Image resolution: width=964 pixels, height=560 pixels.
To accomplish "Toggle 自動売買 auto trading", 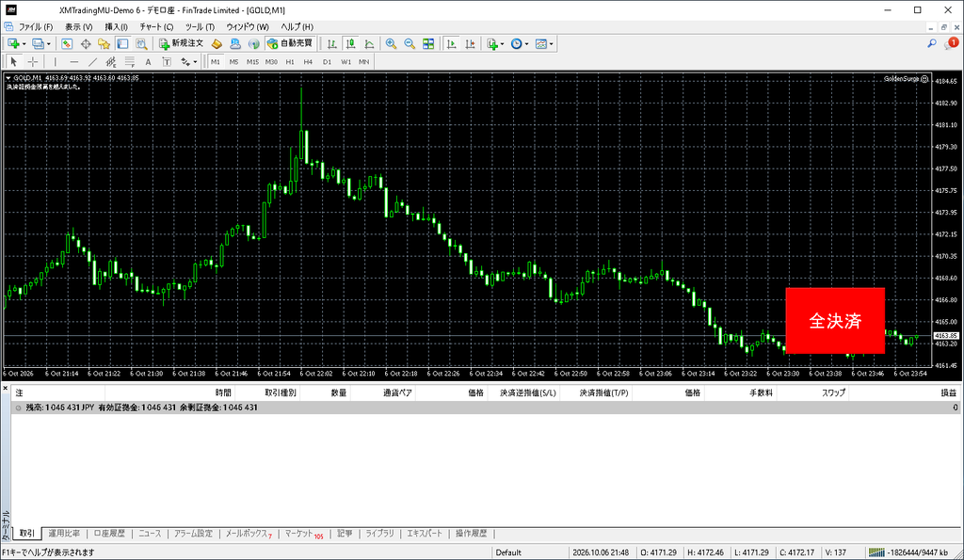I will 290,43.
